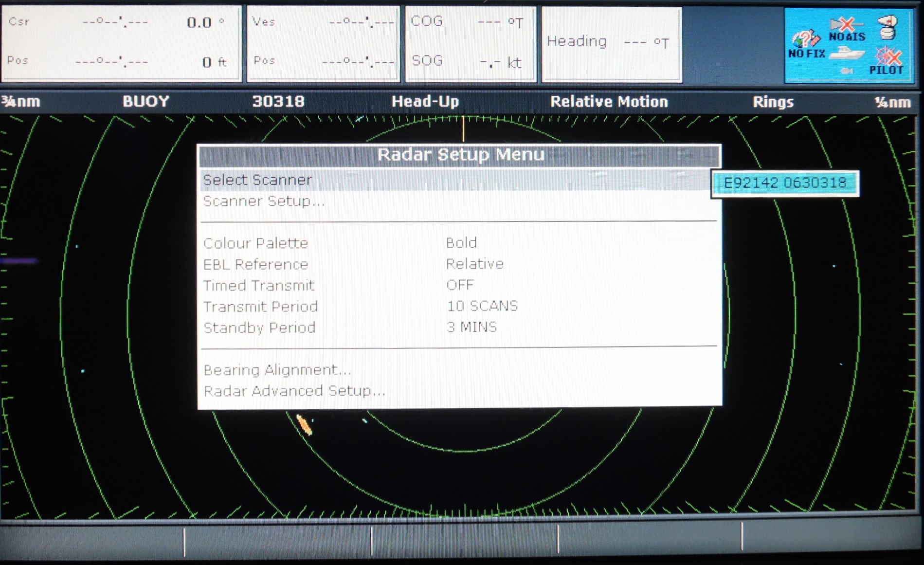Open the Scanner Setup menu entry
924x565 pixels.
click(265, 201)
